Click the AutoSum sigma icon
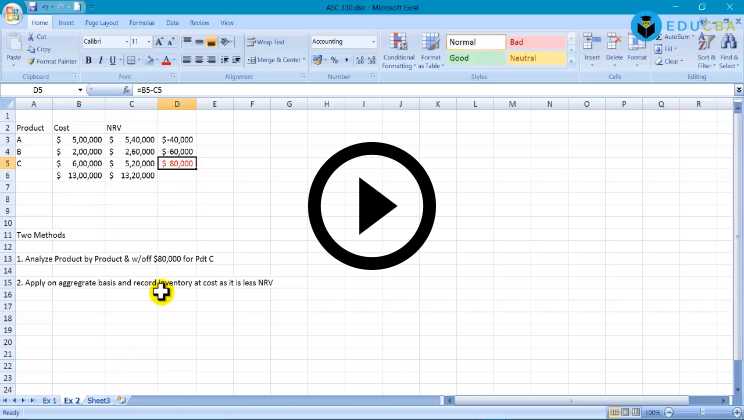The height and width of the screenshot is (420, 744). click(x=660, y=35)
